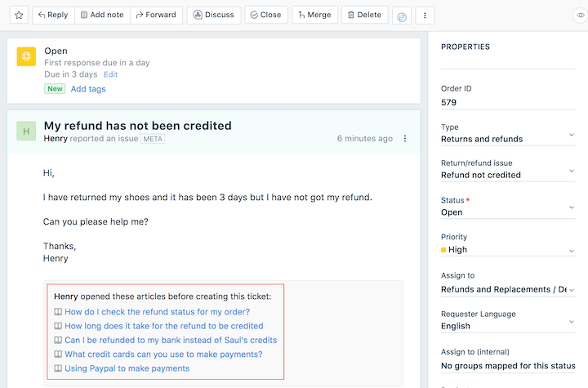Click the PROPERTIES heading
Viewport: 588px width, 388px height.
(x=465, y=47)
